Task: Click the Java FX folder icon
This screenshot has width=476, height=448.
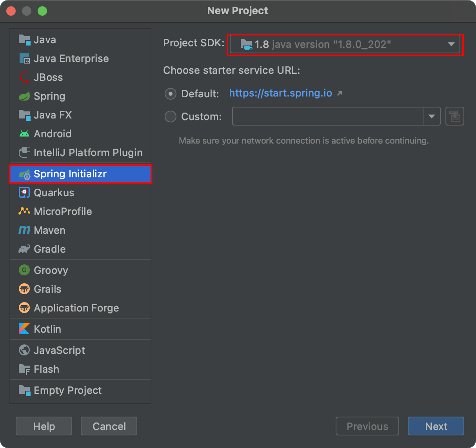Action: pos(24,115)
